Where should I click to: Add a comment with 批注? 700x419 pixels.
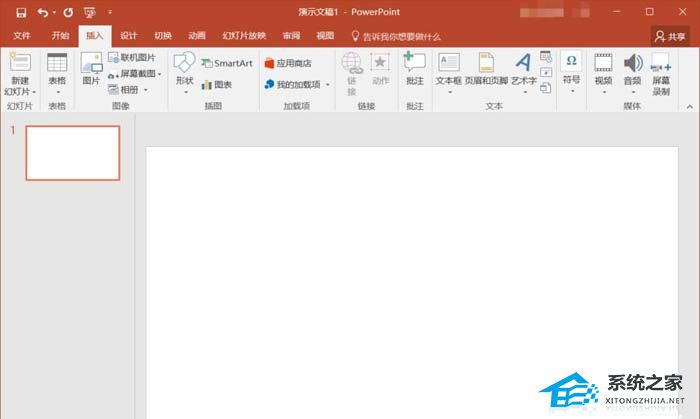[x=414, y=68]
